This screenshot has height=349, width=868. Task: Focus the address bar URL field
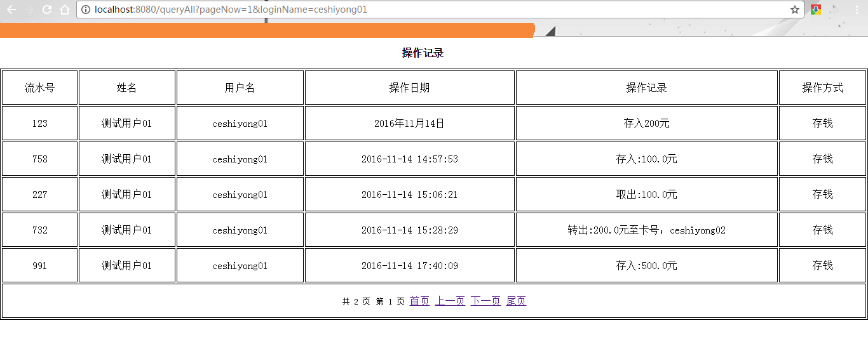[440, 10]
